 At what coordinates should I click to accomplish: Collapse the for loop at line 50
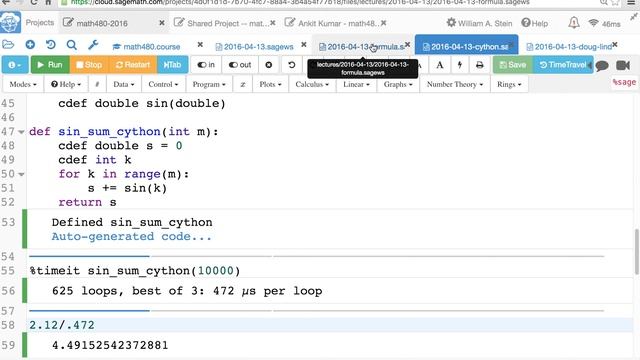21,174
